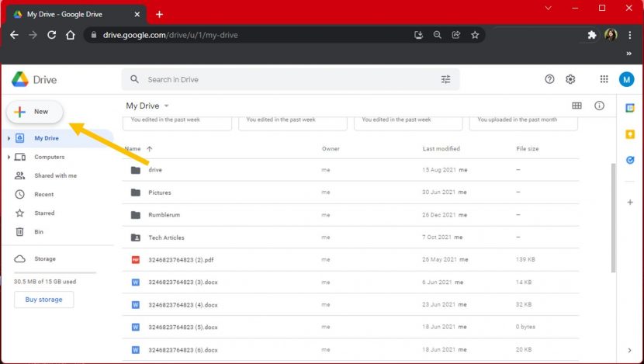
Task: Open Google Calendar side panel icon
Action: pyautogui.click(x=630, y=108)
